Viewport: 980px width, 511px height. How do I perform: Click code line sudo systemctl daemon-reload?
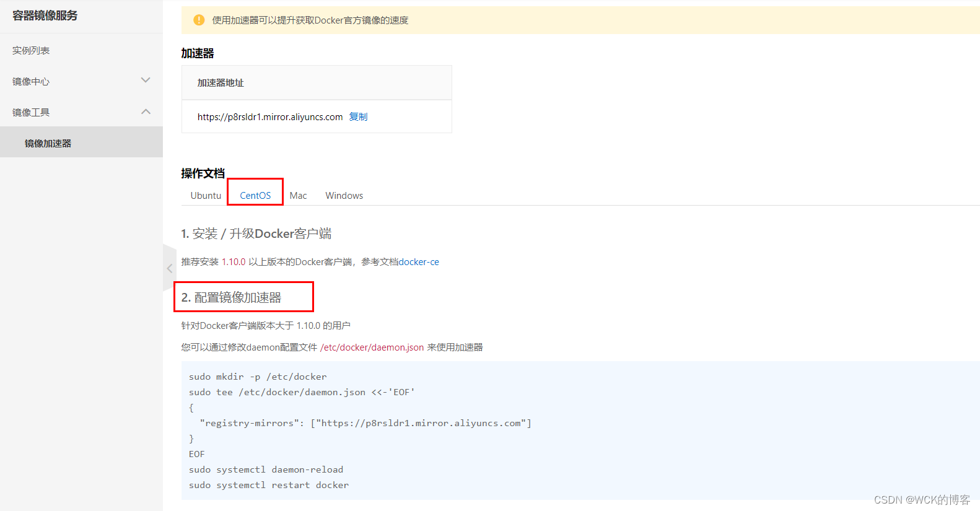[266, 470]
